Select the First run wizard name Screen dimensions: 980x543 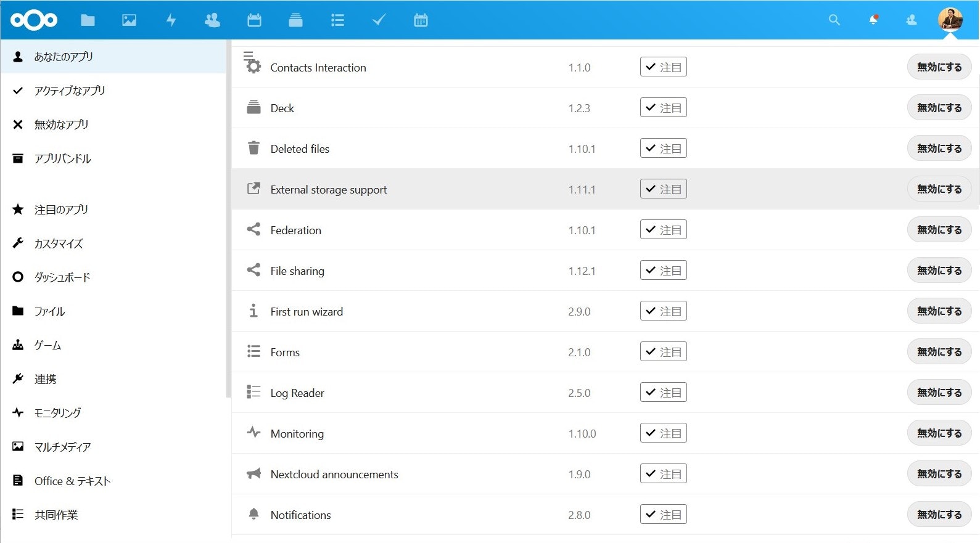pyautogui.click(x=307, y=312)
